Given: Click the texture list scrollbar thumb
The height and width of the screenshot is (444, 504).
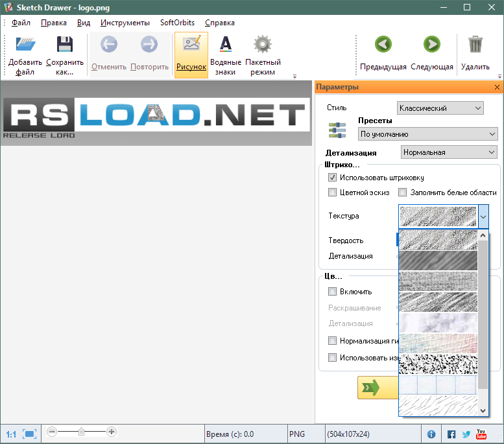Looking at the screenshot, I should 483,315.
